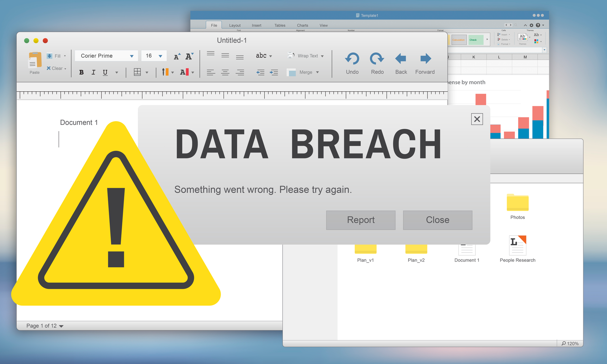Toggle underline formatting
The image size is (607, 364).
click(105, 72)
